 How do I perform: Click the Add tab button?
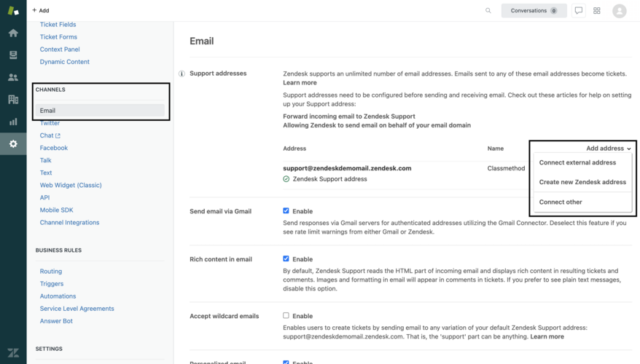(x=41, y=11)
